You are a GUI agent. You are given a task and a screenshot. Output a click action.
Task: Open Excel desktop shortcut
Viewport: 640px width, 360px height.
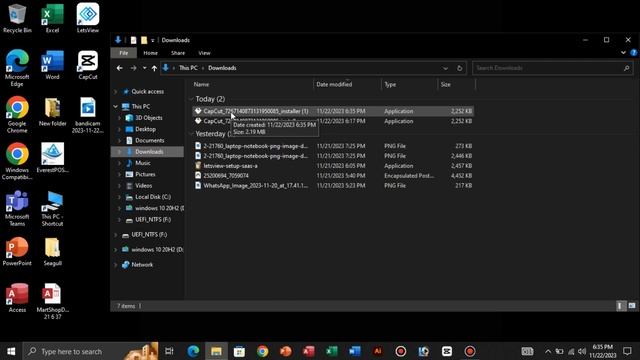52,18
